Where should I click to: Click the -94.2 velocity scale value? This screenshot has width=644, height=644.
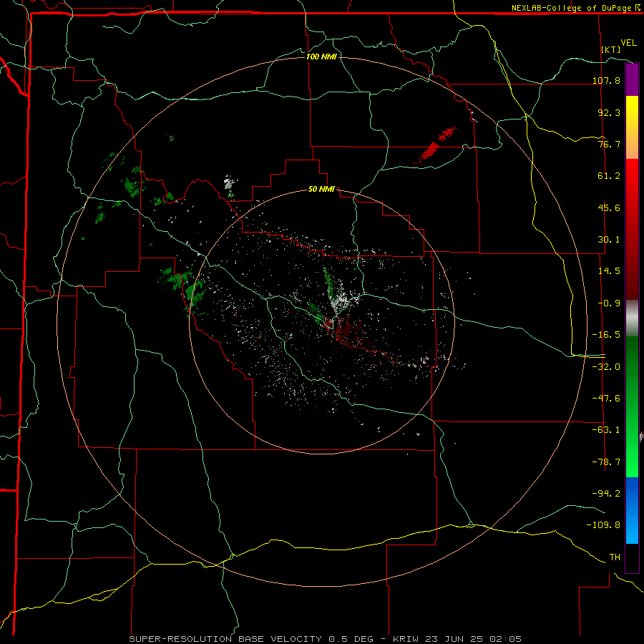[x=606, y=493]
